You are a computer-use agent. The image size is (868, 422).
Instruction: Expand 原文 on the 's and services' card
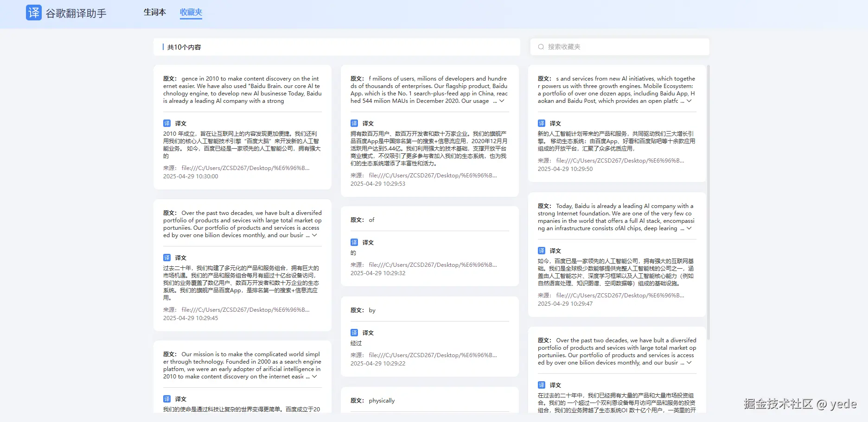689,101
